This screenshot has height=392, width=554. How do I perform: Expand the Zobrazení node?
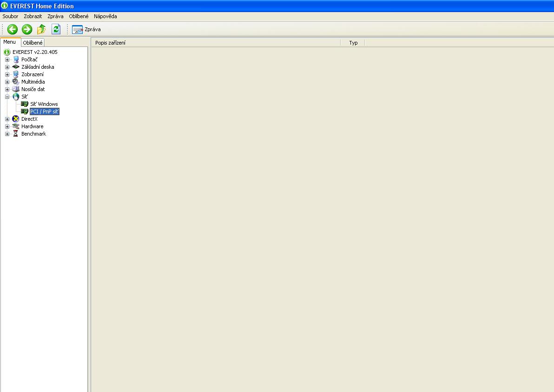pyautogui.click(x=7, y=74)
